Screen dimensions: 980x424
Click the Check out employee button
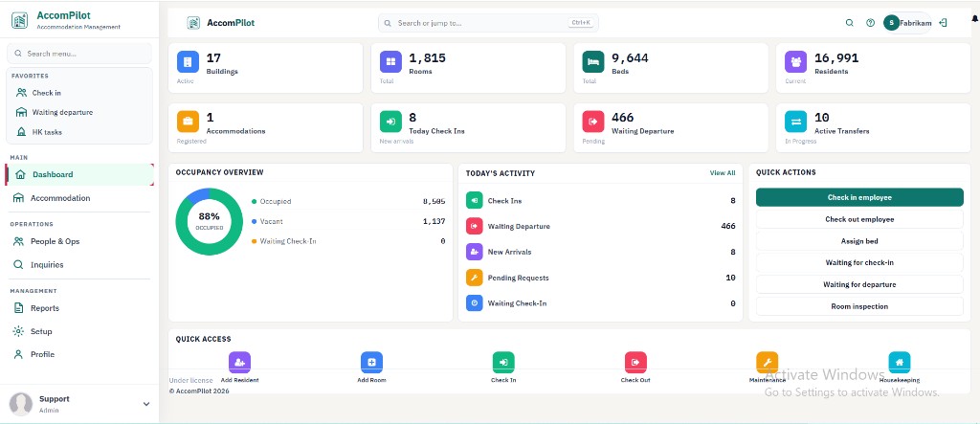click(859, 219)
